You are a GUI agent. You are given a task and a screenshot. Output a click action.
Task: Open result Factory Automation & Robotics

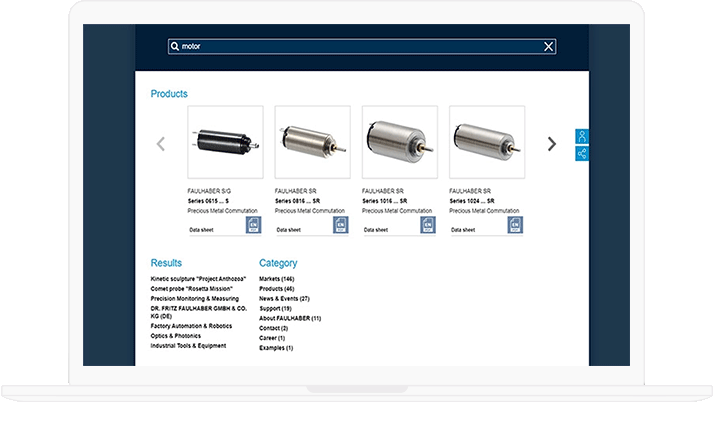[x=191, y=326]
